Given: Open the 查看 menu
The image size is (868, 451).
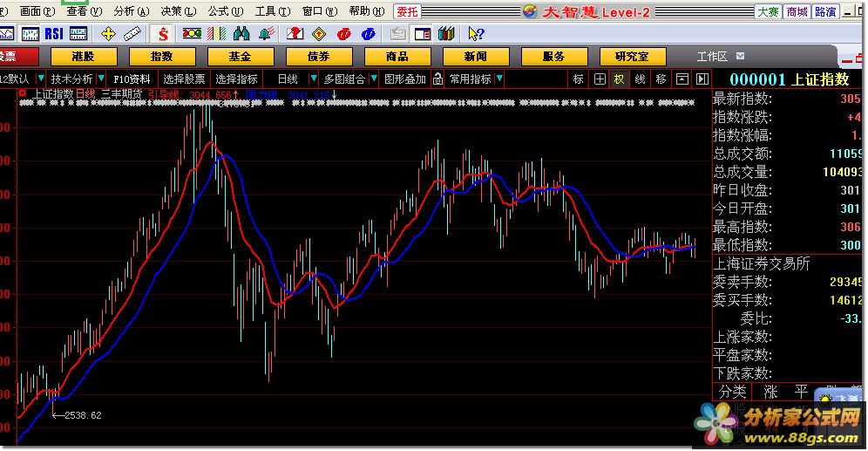Looking at the screenshot, I should click(85, 11).
